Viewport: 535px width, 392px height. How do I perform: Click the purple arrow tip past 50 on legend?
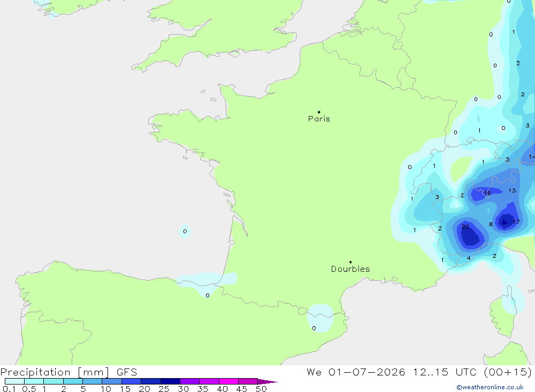[267, 381]
